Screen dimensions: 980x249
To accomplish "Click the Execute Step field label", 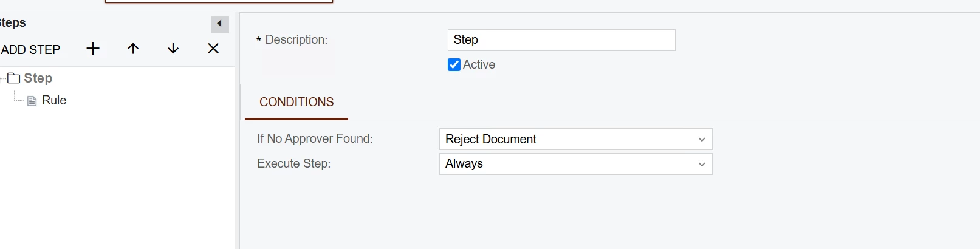I will (x=293, y=163).
